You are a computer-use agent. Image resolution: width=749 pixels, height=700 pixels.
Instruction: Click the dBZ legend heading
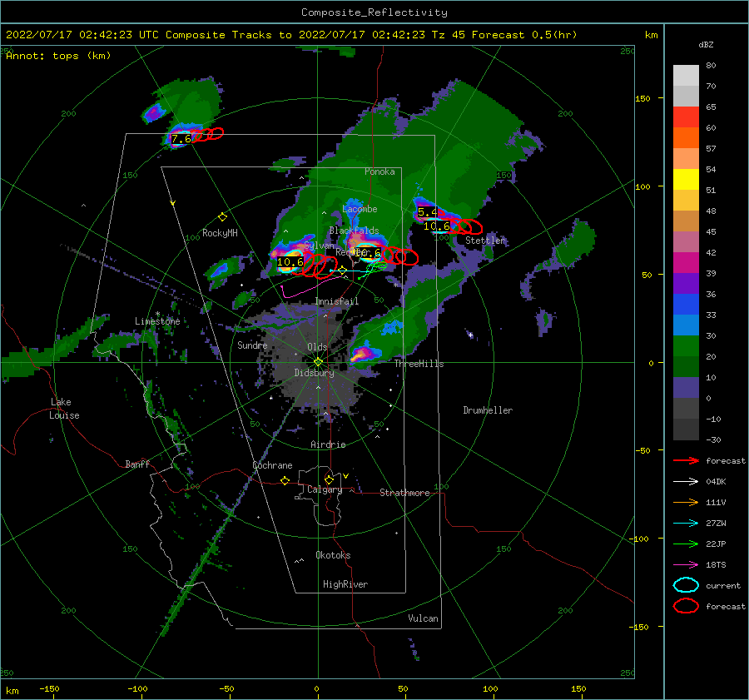coord(706,45)
